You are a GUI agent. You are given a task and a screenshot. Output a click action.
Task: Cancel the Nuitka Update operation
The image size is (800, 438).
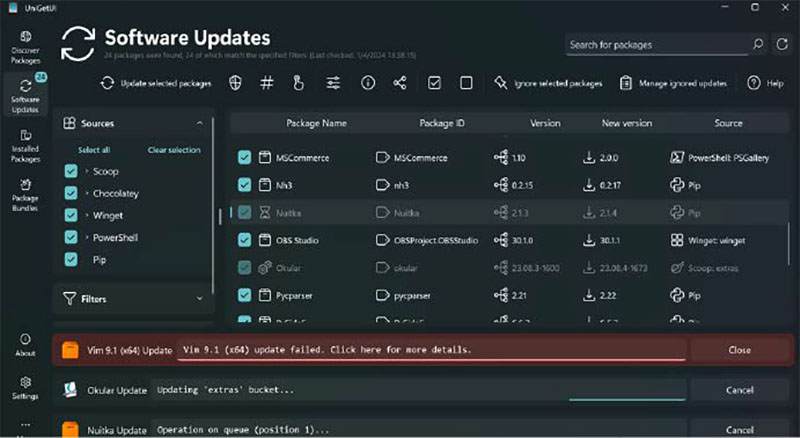point(739,430)
